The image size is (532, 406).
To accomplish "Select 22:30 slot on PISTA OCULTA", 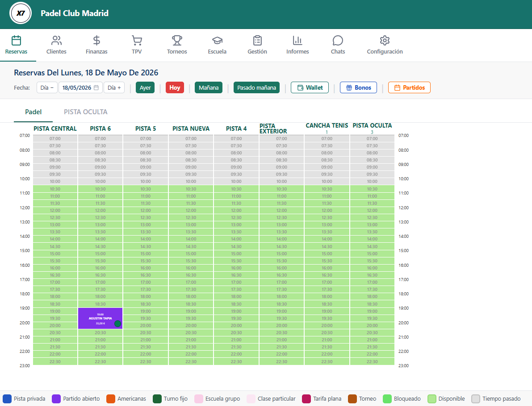I will point(372,361).
